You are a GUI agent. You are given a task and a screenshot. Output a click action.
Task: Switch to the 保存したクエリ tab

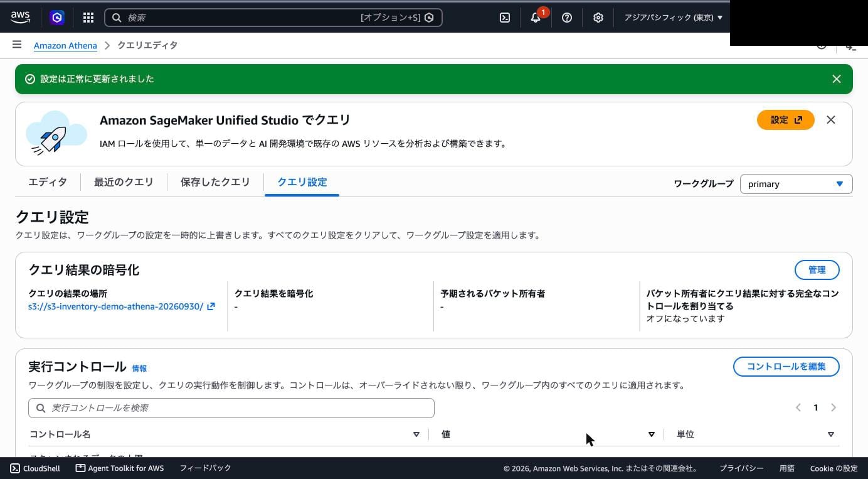[215, 182]
